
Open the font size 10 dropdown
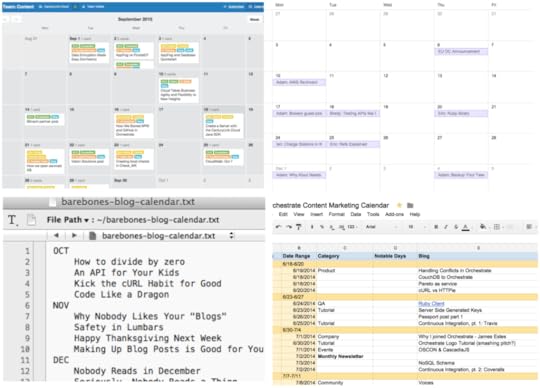point(417,227)
